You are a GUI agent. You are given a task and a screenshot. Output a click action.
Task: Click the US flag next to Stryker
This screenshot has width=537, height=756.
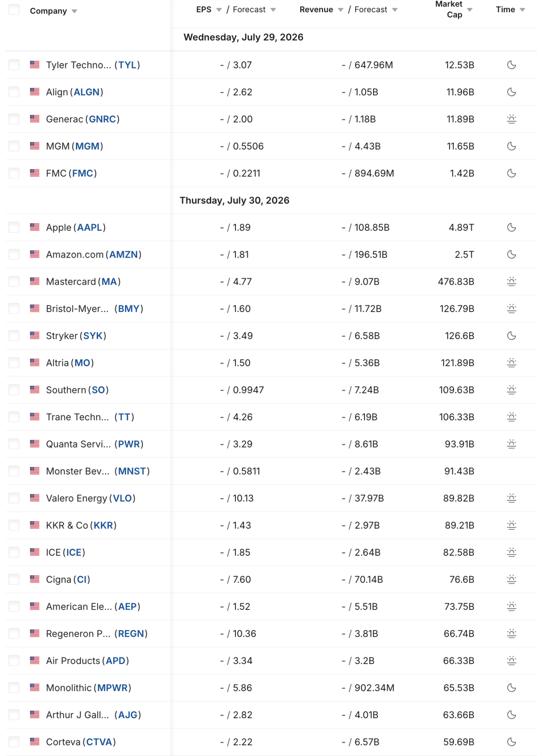35,336
